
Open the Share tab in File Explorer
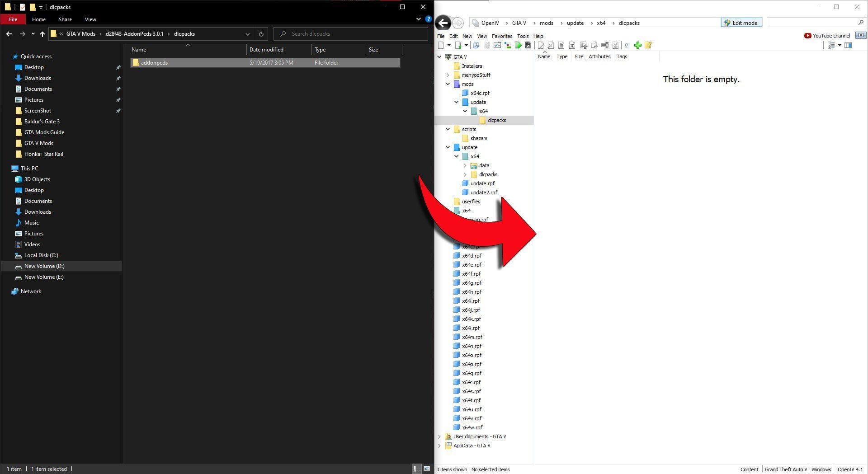(65, 19)
